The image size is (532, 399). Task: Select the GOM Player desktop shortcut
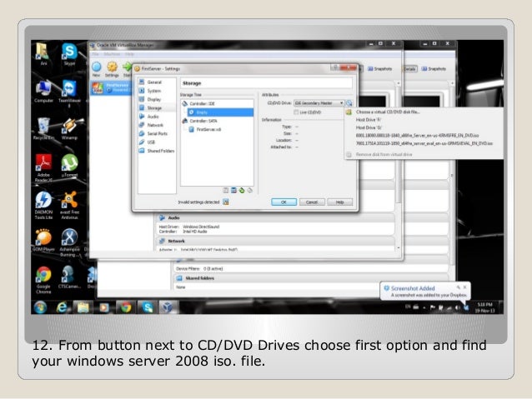click(x=43, y=241)
